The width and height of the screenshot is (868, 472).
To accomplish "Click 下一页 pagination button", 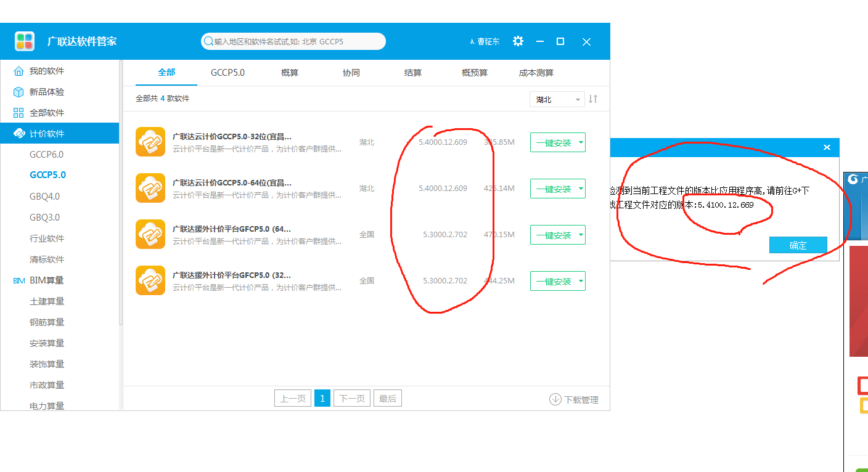I will [352, 399].
